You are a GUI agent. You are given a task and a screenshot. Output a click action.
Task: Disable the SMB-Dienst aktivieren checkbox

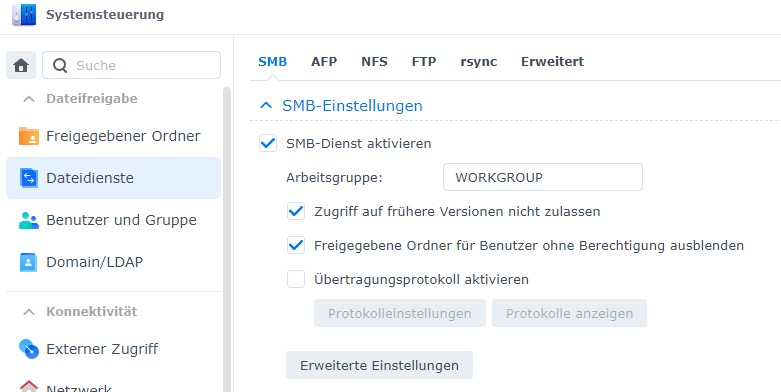click(268, 143)
